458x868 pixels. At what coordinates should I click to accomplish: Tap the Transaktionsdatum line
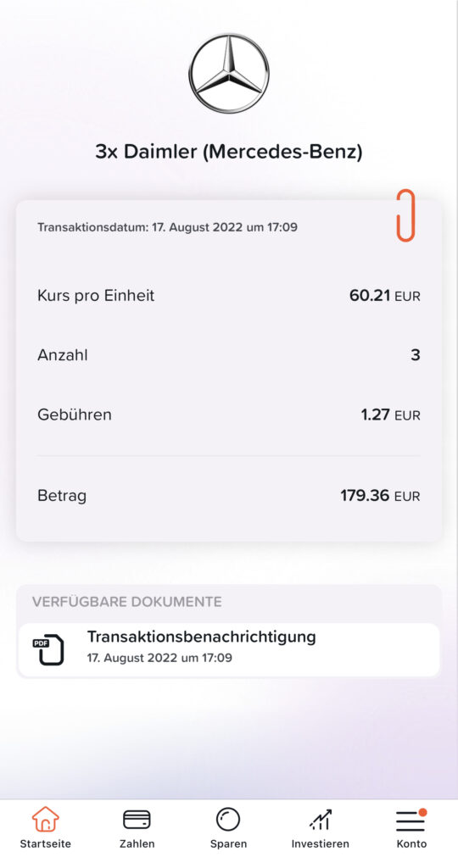167,227
